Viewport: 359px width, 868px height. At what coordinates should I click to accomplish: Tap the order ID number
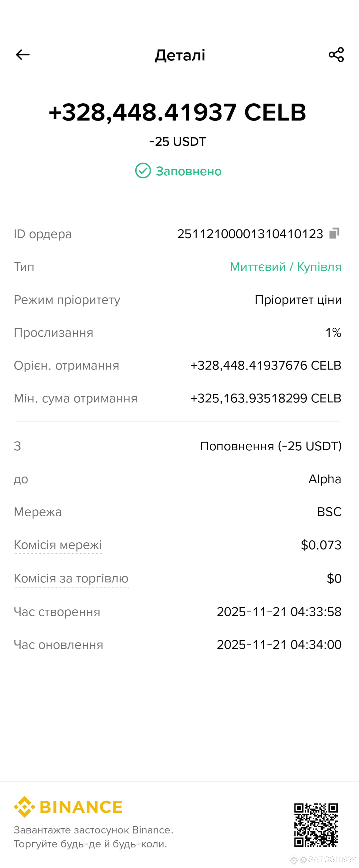[250, 234]
